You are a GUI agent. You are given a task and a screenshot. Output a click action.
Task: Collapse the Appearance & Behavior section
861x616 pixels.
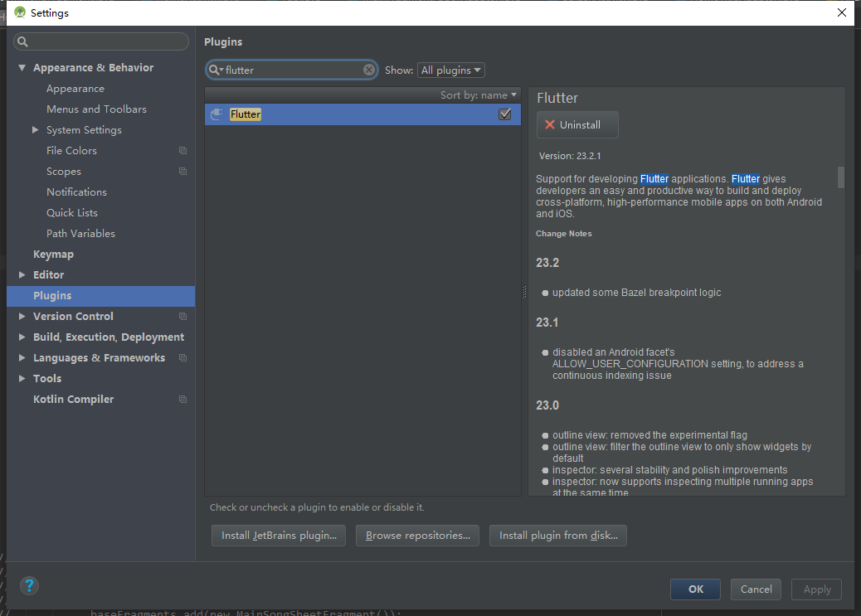pos(22,67)
